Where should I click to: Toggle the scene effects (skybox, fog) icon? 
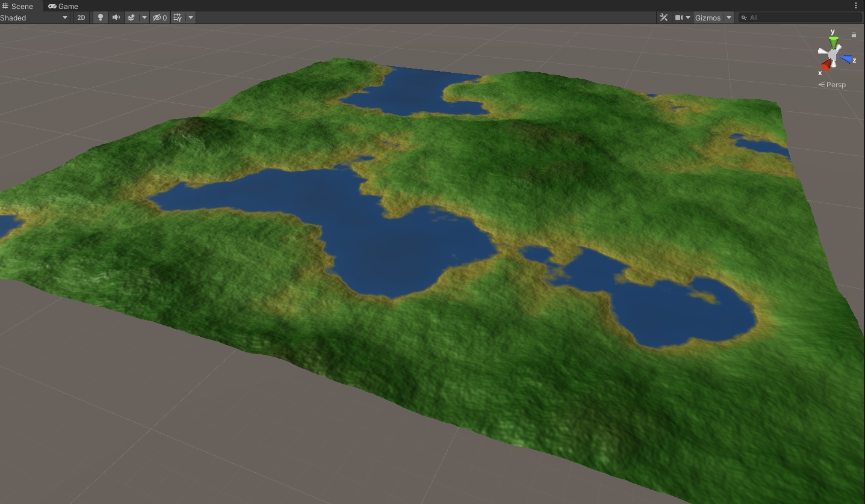pos(131,17)
